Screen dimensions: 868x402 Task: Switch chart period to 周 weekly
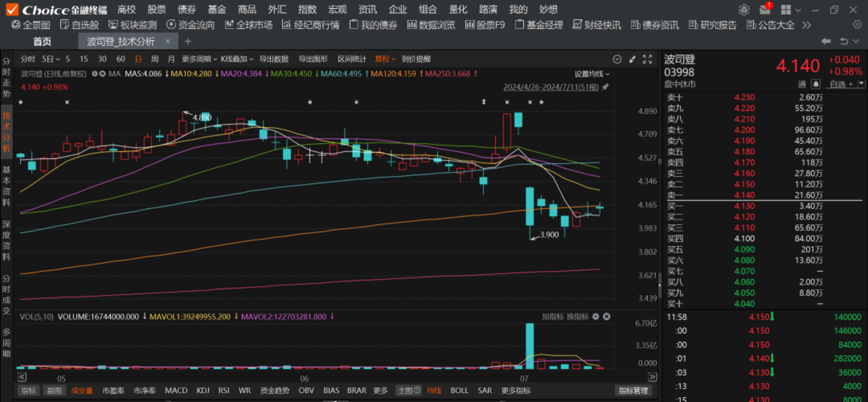(154, 59)
